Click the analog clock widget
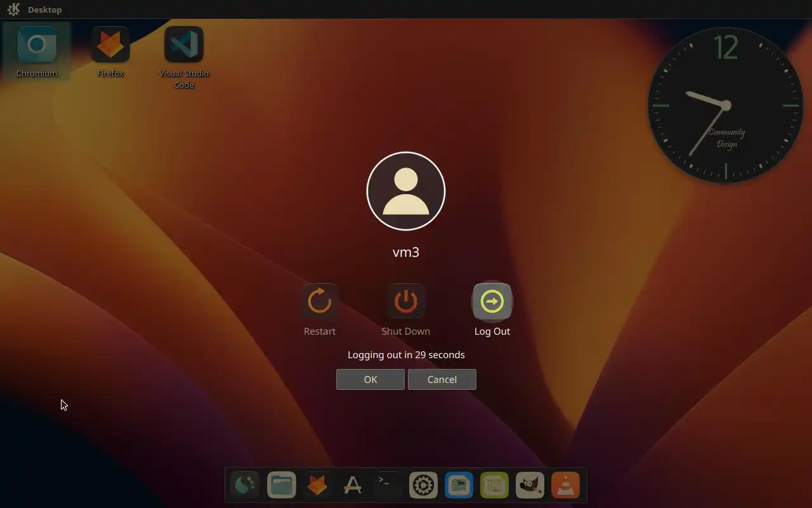The width and height of the screenshot is (812, 508). pyautogui.click(x=726, y=105)
